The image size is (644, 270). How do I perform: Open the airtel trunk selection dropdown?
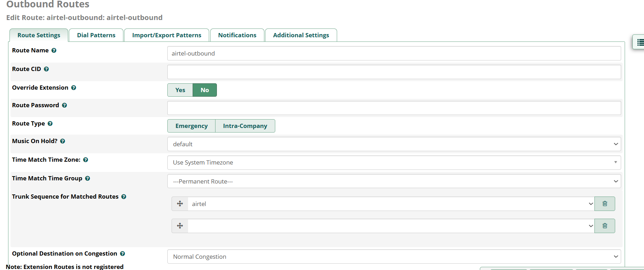coord(391,204)
